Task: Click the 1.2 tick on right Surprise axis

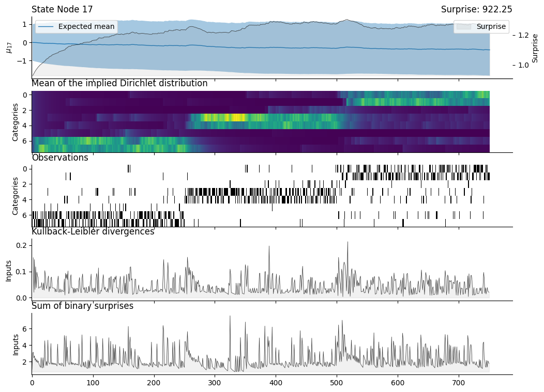Action: coord(521,35)
